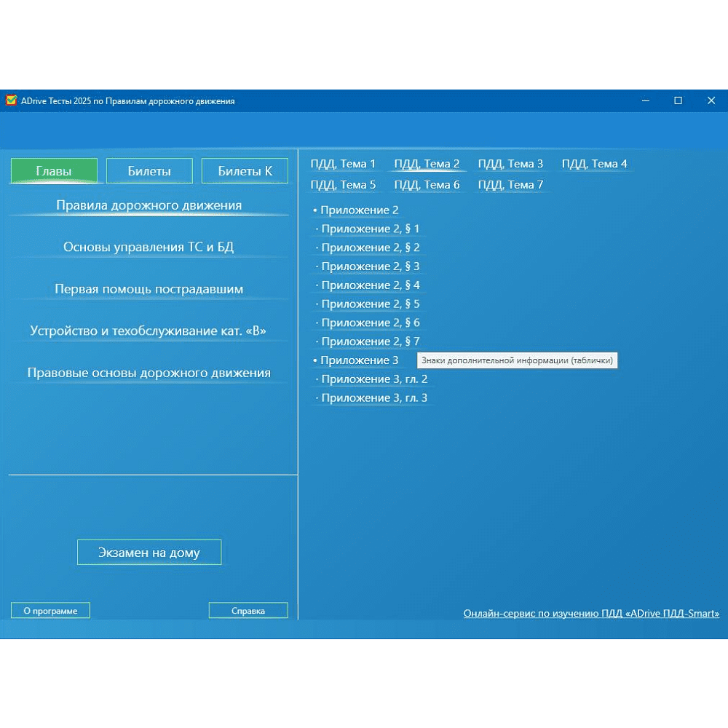Open the Билеты К tab
The image size is (728, 728).
point(245,171)
